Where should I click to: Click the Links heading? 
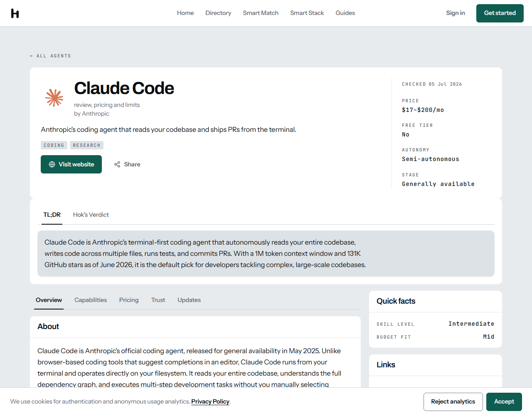pos(386,365)
